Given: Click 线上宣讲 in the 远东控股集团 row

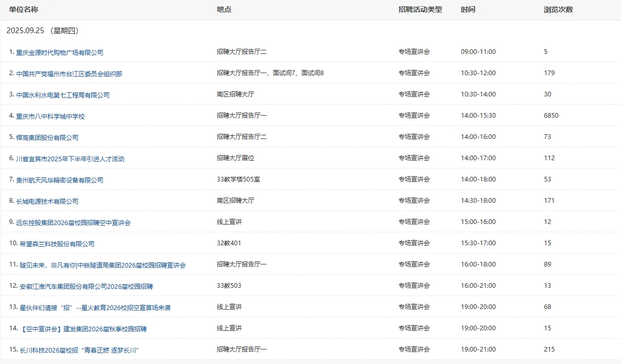Looking at the screenshot, I should [x=229, y=222].
